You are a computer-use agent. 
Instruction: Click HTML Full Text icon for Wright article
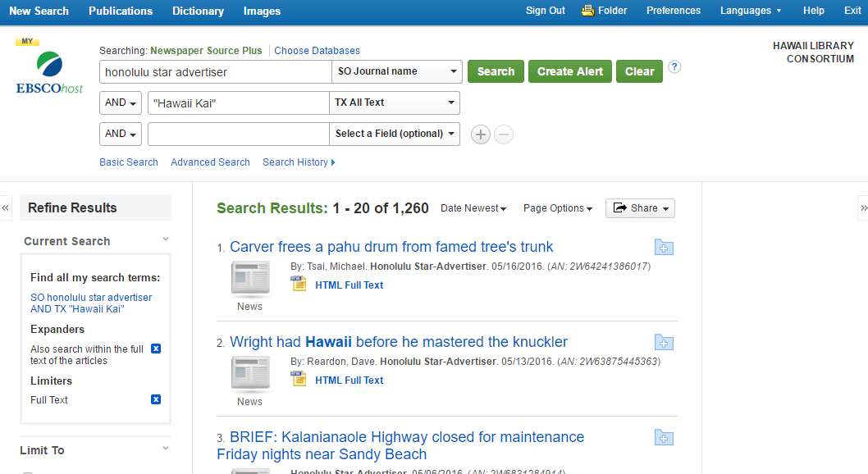click(299, 380)
